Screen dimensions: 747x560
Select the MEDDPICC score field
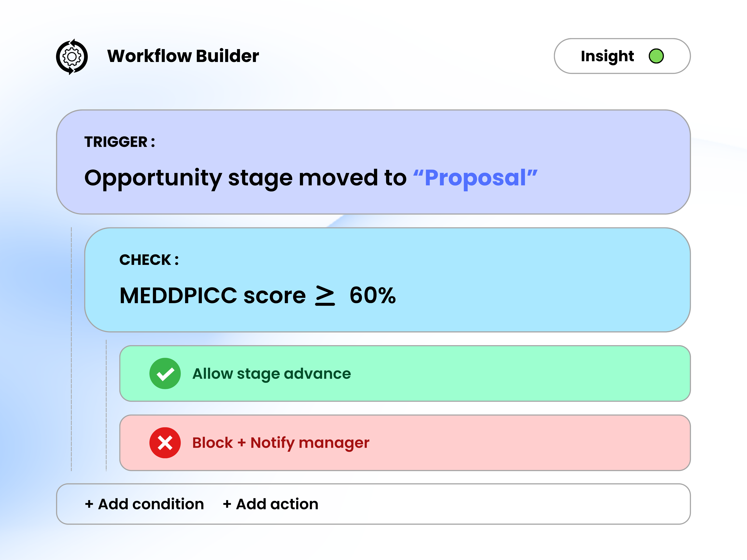[212, 296]
